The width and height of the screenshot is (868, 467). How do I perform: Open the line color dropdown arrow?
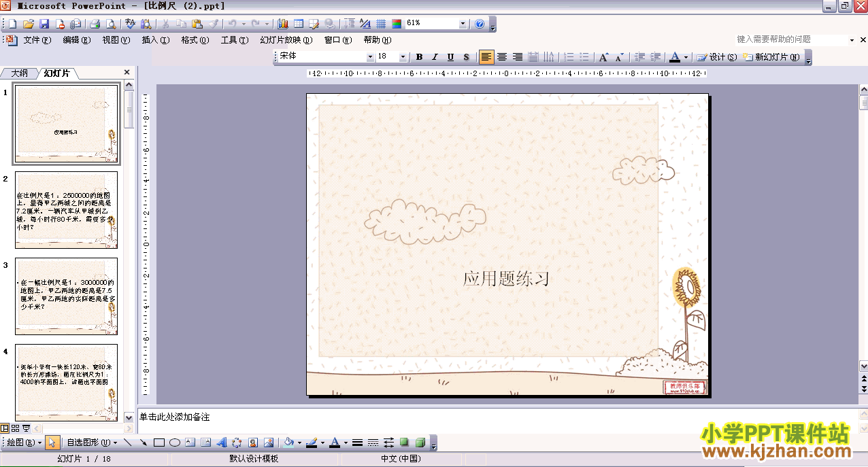pyautogui.click(x=322, y=443)
